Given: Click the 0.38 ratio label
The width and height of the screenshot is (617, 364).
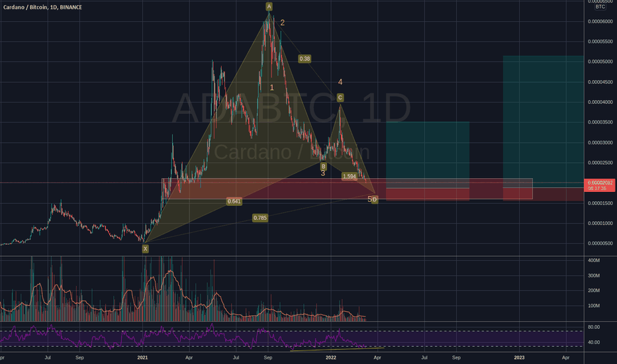Looking at the screenshot, I should [305, 59].
